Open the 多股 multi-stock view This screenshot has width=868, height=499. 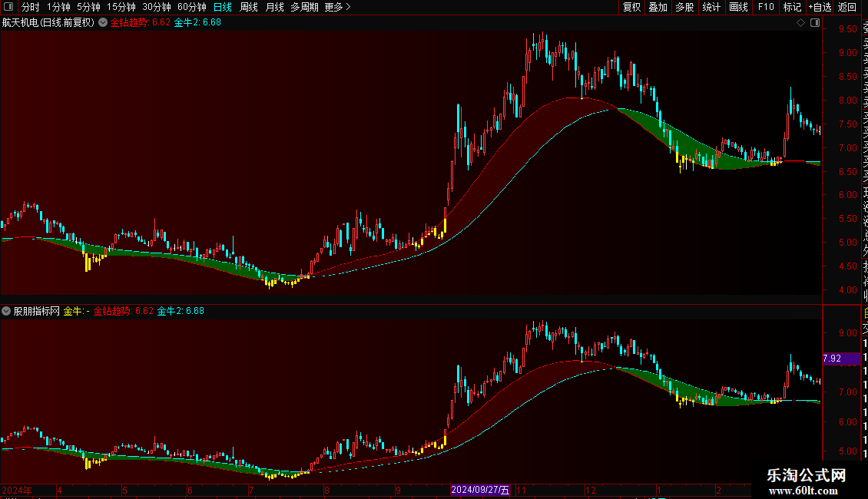point(684,7)
